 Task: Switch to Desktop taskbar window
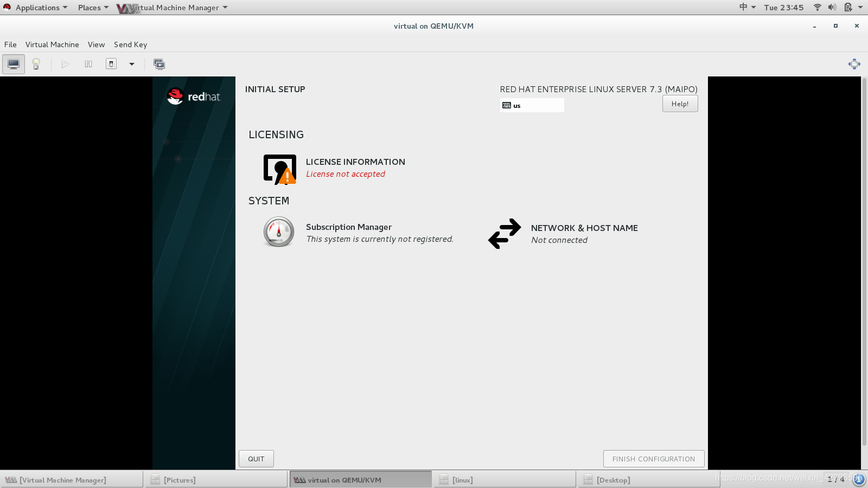coord(649,480)
